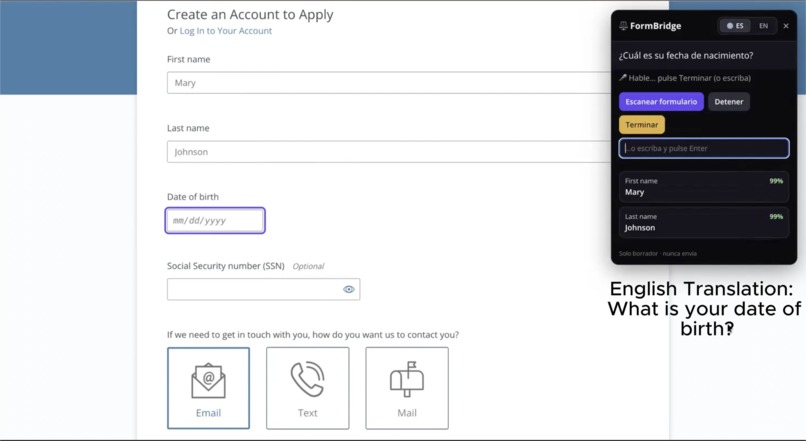The width and height of the screenshot is (806, 441).
Task: Click the First name input field
Action: (x=389, y=83)
